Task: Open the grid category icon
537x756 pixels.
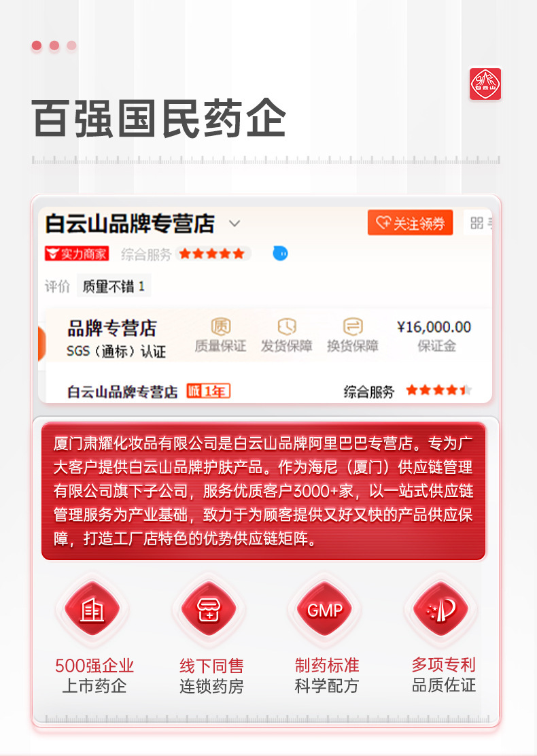Action: click(x=477, y=223)
